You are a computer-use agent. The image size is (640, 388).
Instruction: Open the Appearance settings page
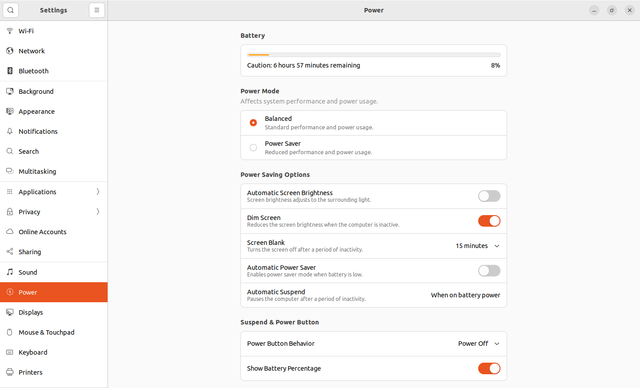[54, 111]
